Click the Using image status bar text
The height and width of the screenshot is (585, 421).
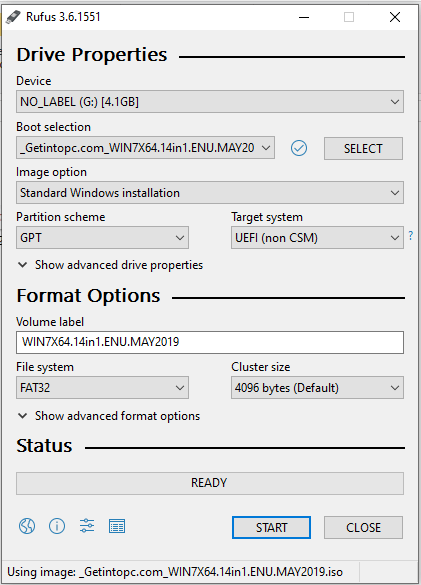coord(175,572)
